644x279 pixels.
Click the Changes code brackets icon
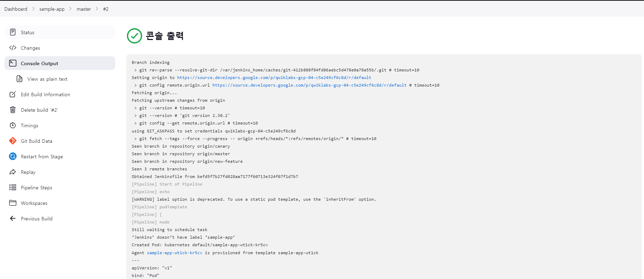point(13,48)
